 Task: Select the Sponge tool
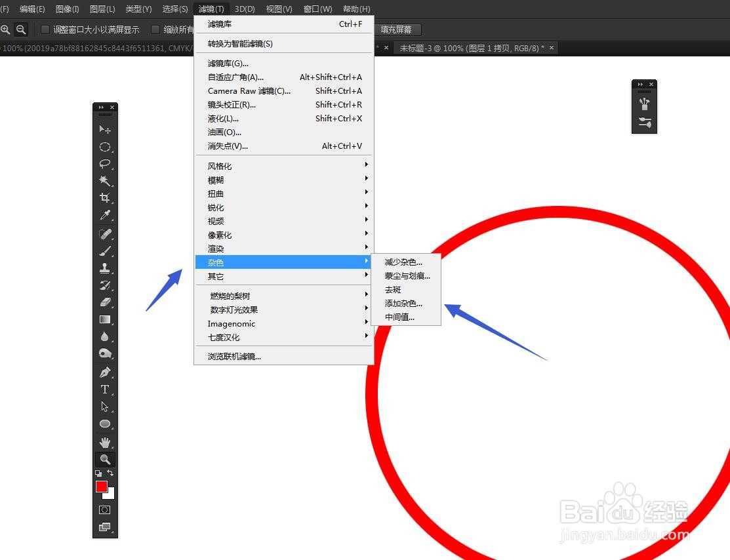pos(105,354)
